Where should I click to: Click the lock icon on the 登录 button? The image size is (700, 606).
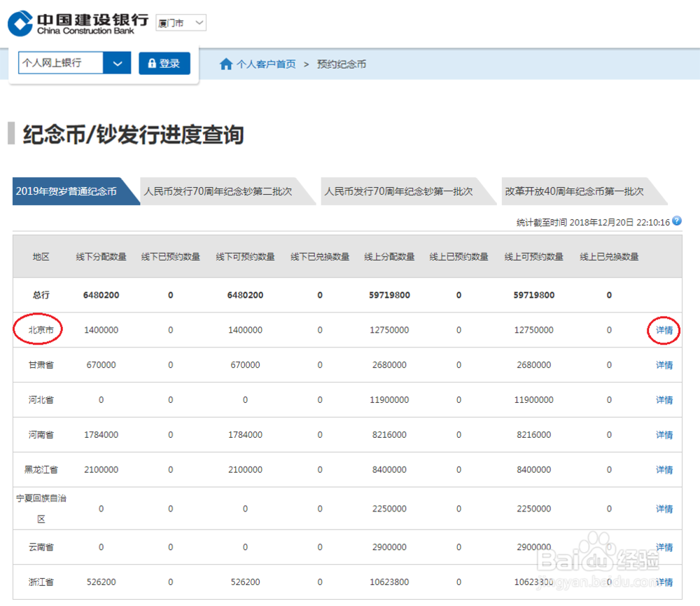152,63
